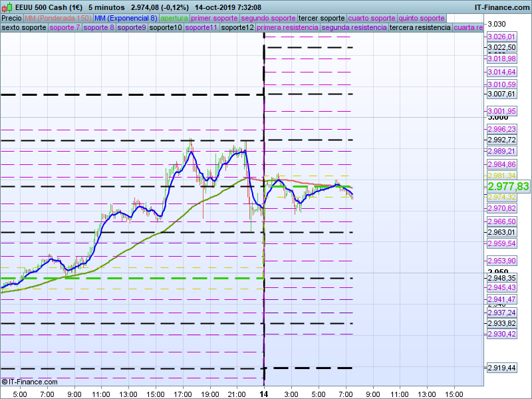This screenshot has height=399, width=532.
Task: Select the tercera resistencia label
Action: (x=419, y=28)
